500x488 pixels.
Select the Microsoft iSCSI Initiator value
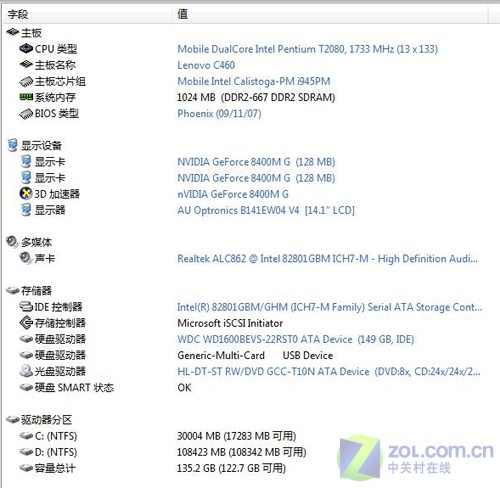230,323
